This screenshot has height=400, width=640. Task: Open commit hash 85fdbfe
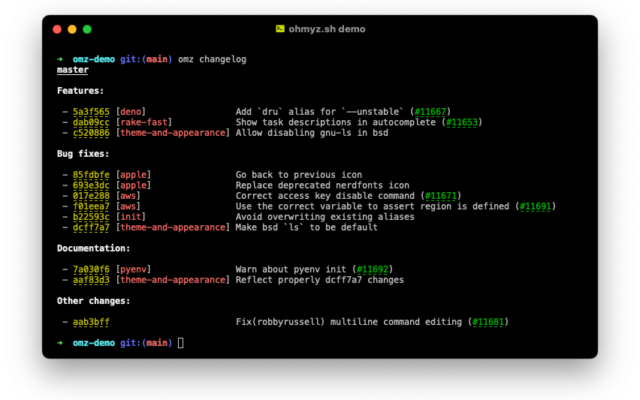(91, 175)
